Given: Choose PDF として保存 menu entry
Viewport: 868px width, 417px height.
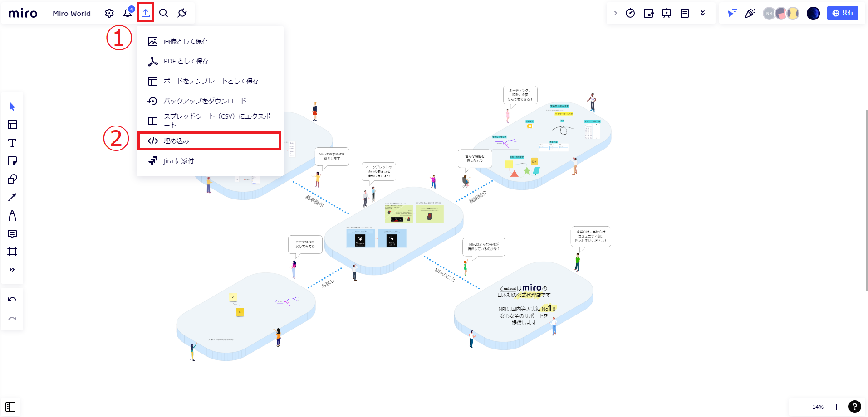Looking at the screenshot, I should click(x=186, y=61).
